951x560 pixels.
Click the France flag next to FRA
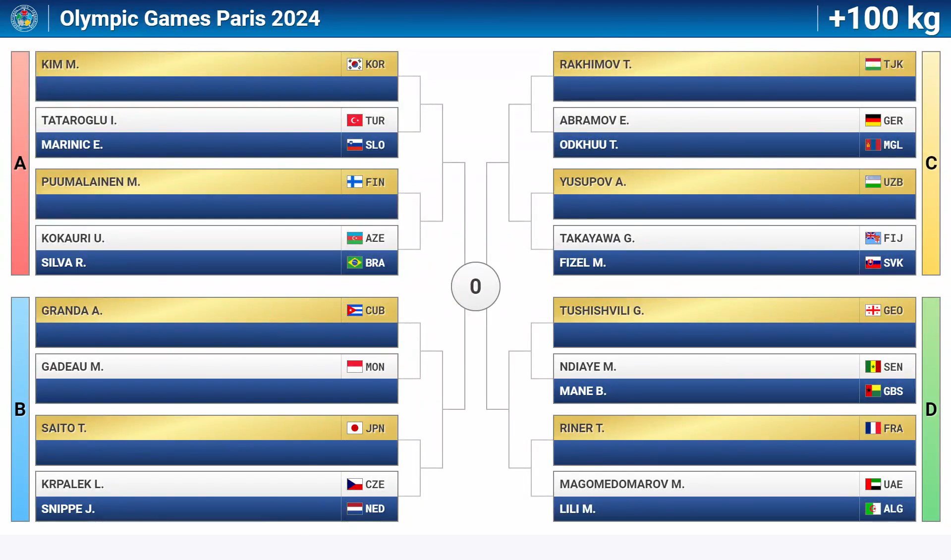[873, 428]
